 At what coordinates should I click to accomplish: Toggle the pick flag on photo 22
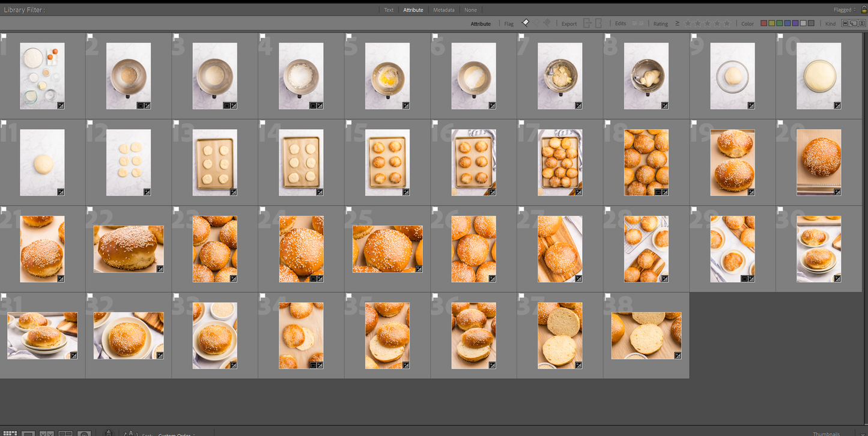pos(91,210)
